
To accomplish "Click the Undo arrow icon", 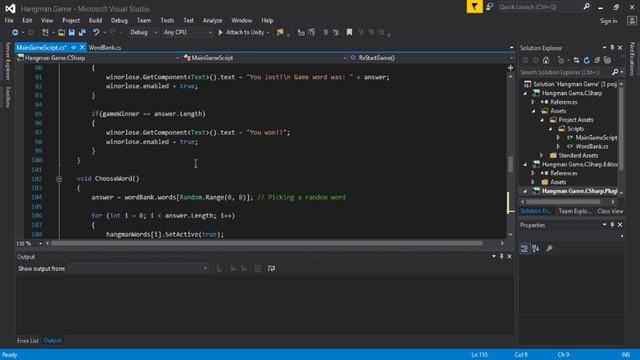I will tap(96, 32).
